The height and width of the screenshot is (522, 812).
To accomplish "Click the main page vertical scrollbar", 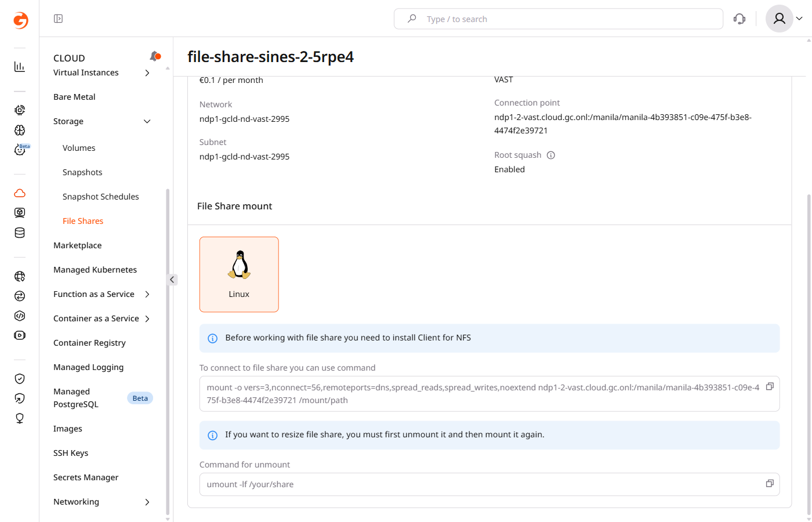I will click(809, 354).
